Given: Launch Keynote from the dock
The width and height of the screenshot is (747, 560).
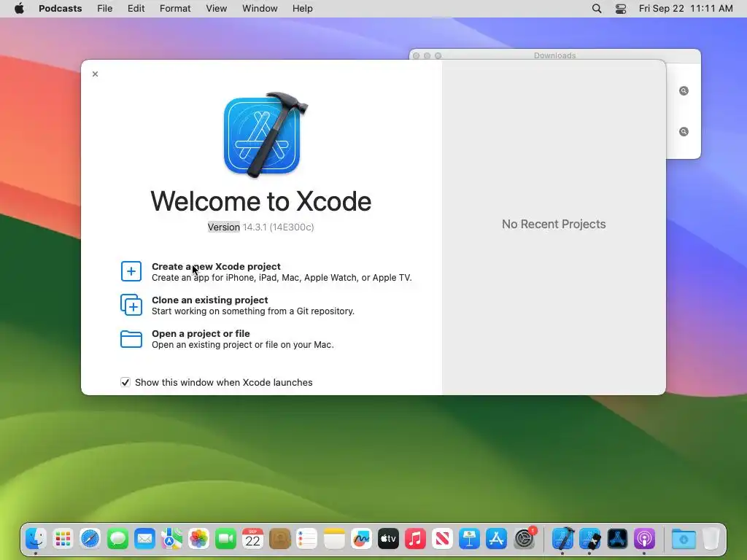Looking at the screenshot, I should point(469,539).
